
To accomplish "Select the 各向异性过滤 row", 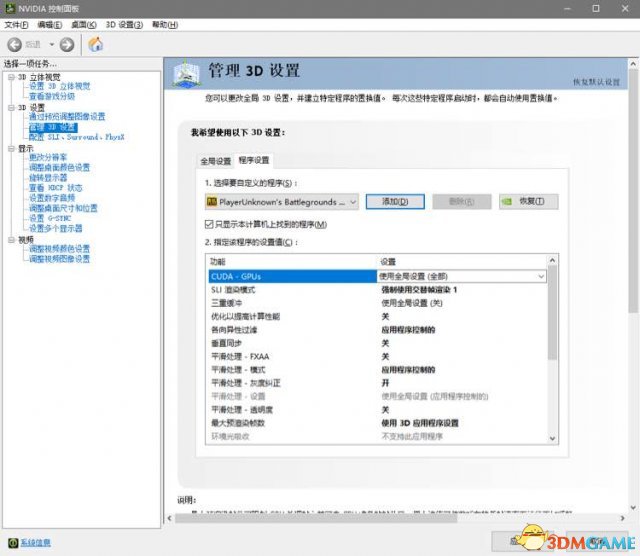I will tap(378, 330).
